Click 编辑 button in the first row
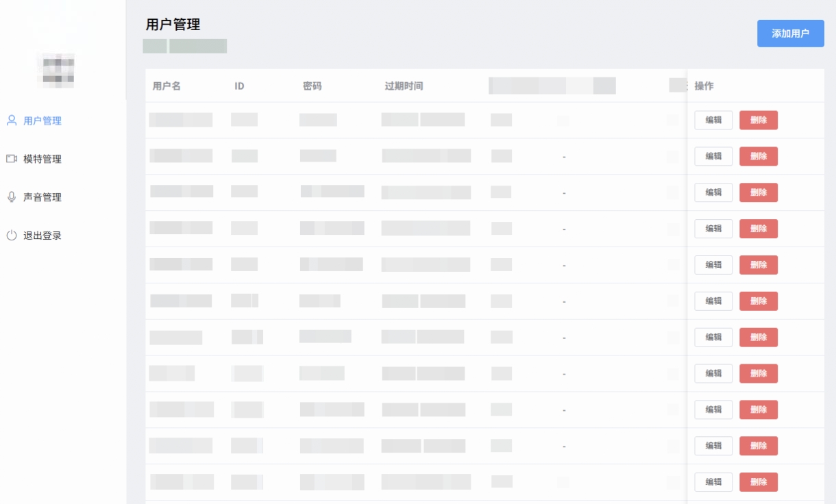Image resolution: width=836 pixels, height=504 pixels. pyautogui.click(x=713, y=120)
